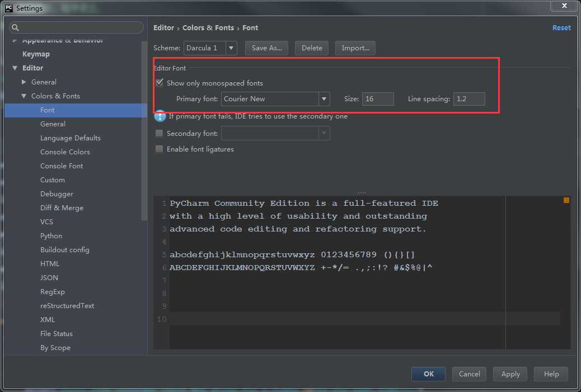Enable font ligatures checkbox
Image resolution: width=581 pixels, height=392 pixels.
pyautogui.click(x=159, y=149)
